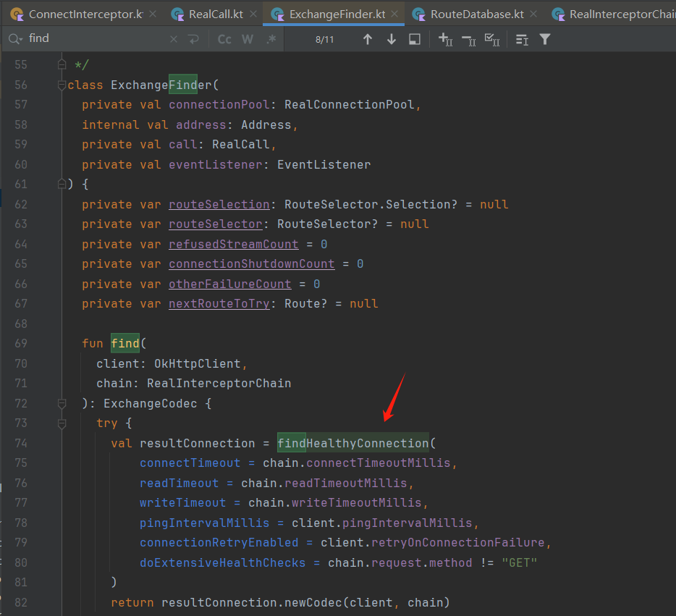
Task: Close the ConnectInterceptor.kt tab
Action: (x=153, y=14)
